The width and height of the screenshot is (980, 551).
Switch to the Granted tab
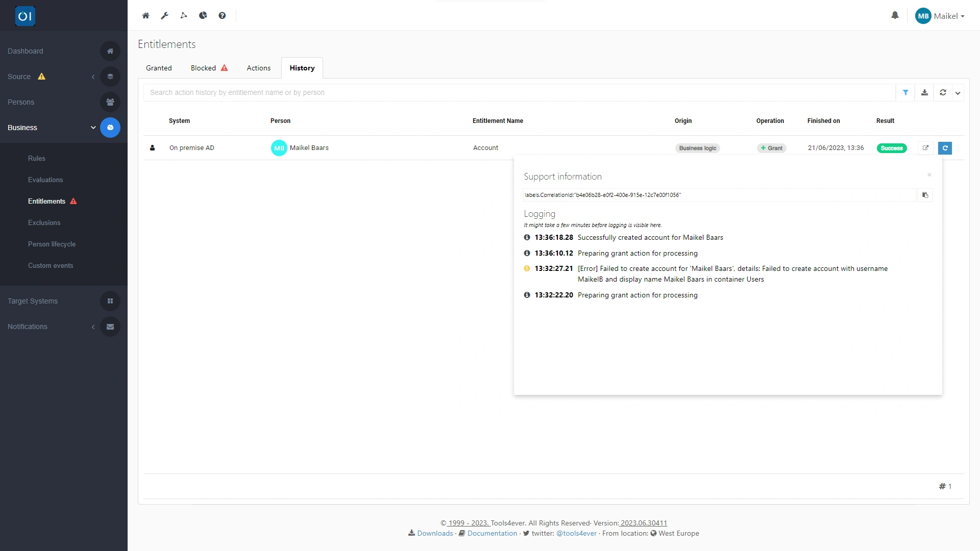(159, 68)
